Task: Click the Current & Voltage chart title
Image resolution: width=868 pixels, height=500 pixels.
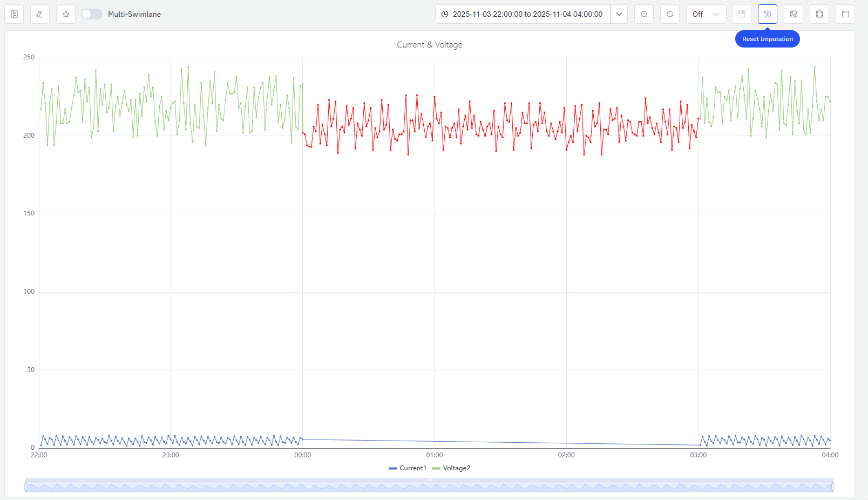Action: click(430, 45)
